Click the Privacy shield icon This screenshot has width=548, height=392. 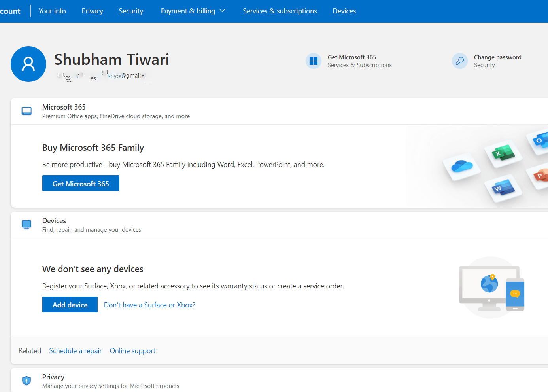(x=26, y=381)
